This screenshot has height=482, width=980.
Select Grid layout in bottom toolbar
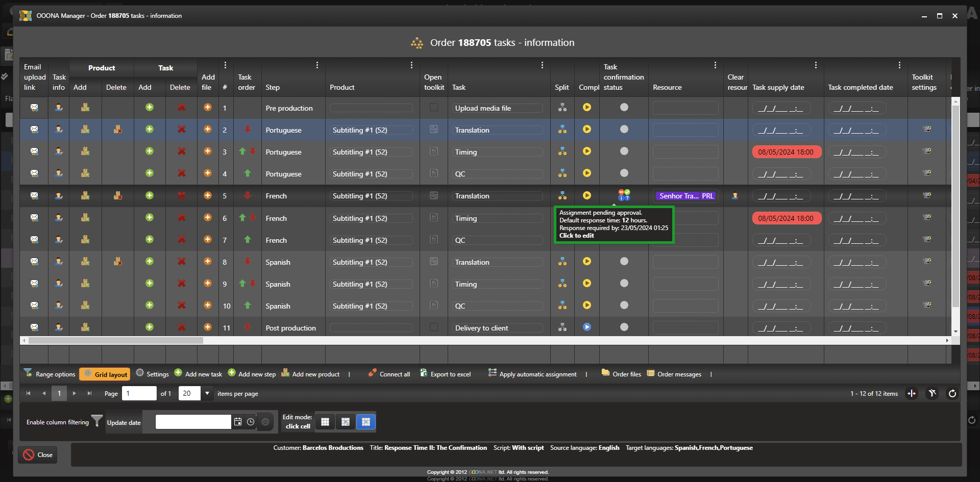105,374
